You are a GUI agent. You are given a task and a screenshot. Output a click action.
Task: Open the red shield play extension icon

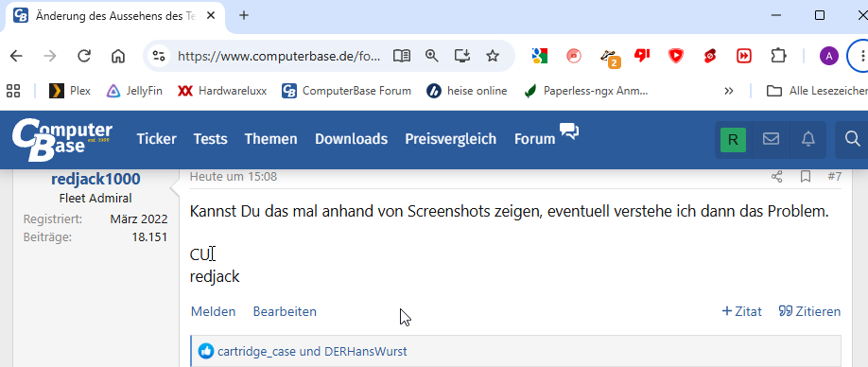pyautogui.click(x=675, y=56)
